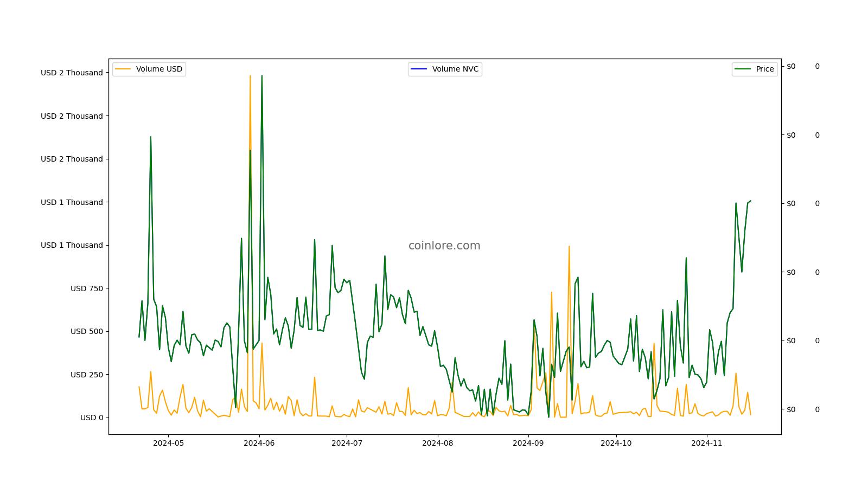Click the 2024-06 x-axis label
This screenshot has height=488, width=868.
[259, 443]
